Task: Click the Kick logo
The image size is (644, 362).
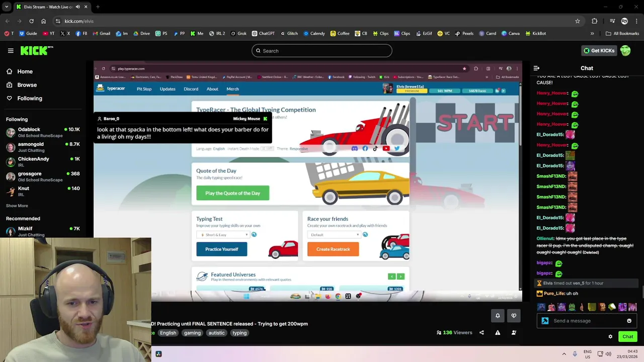Action: [36, 50]
